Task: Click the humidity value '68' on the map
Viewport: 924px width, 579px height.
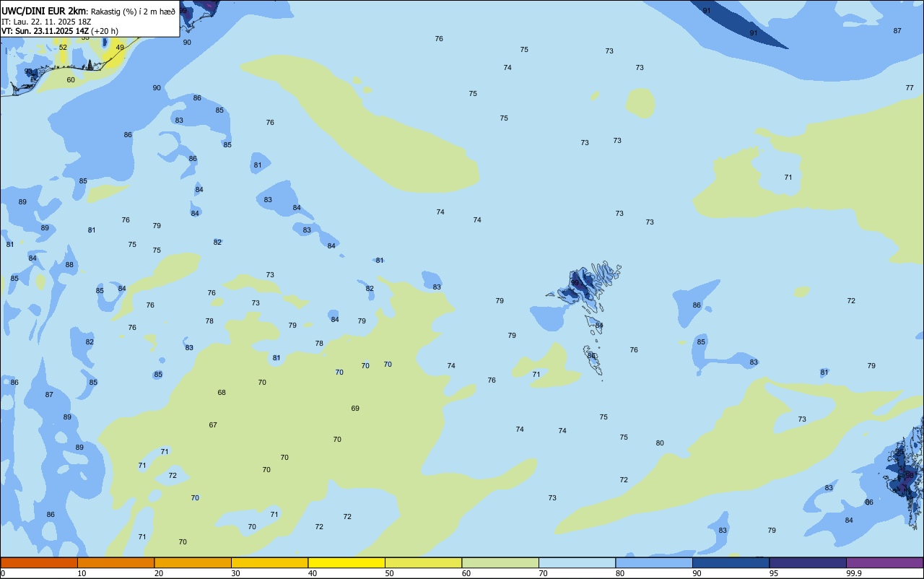Action: (222, 393)
